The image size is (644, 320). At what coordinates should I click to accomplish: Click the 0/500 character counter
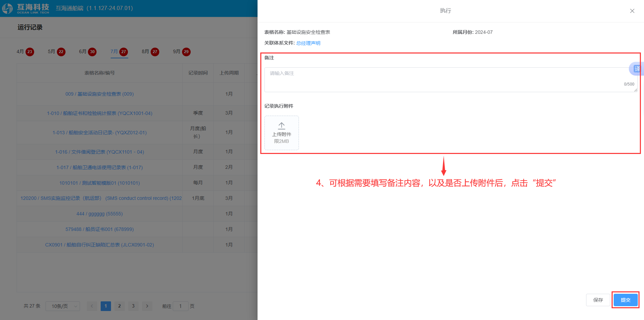point(629,84)
